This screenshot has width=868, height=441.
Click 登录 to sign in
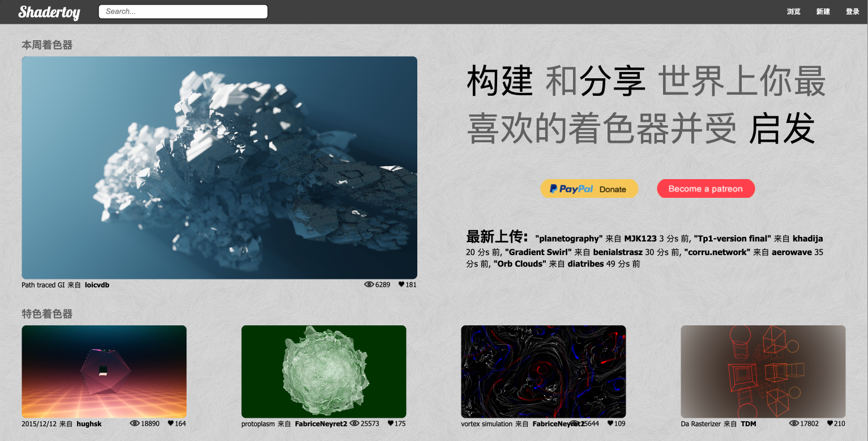click(x=852, y=12)
